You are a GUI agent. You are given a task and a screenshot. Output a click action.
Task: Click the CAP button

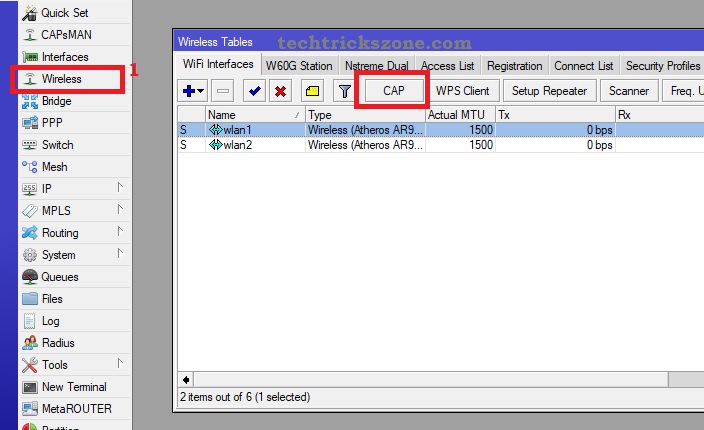point(392,91)
